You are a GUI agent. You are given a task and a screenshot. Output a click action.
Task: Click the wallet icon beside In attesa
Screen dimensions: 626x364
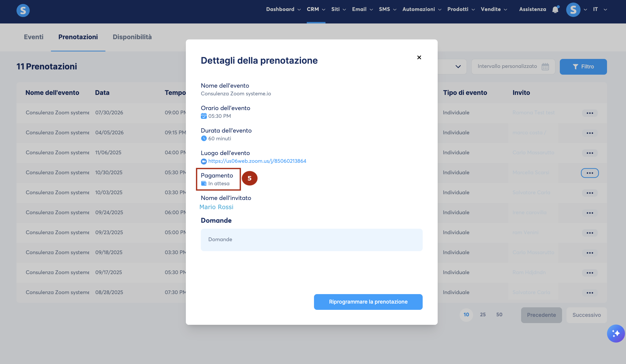[x=204, y=183]
